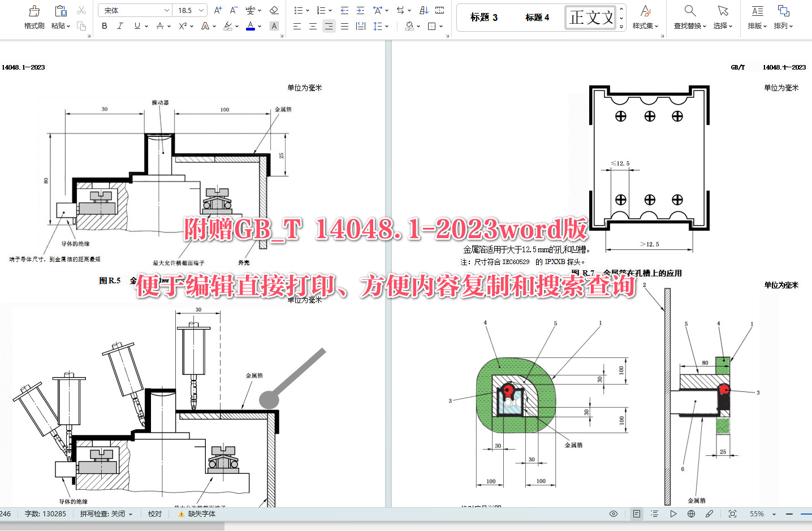Enter full screen mode from status bar
812x531 pixels.
point(732,513)
